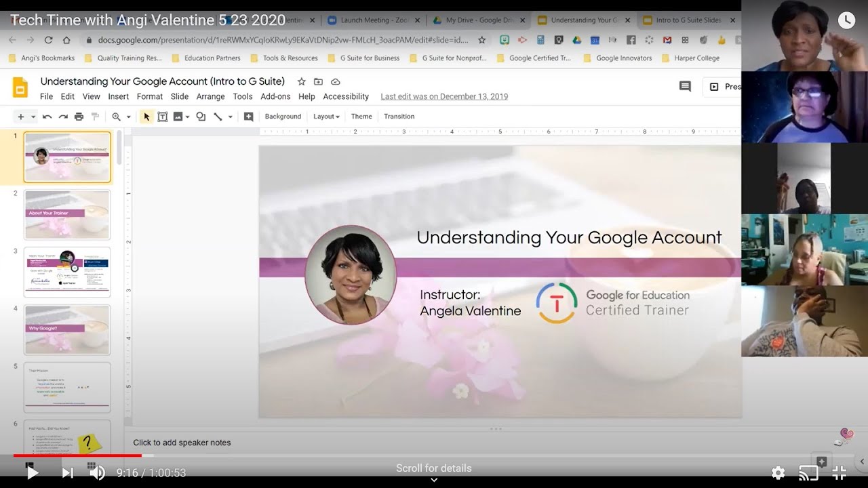
Task: Open the File menu
Action: pos(46,96)
